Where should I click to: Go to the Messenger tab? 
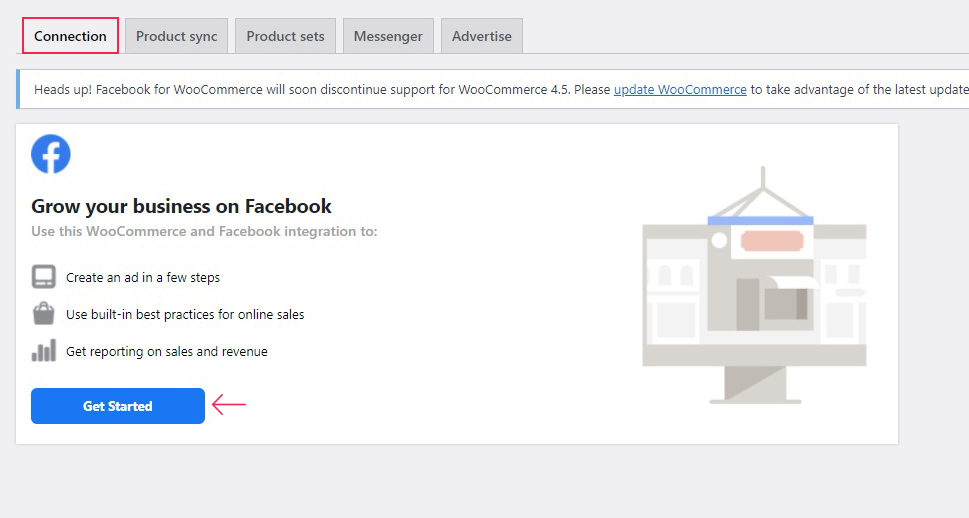click(388, 36)
